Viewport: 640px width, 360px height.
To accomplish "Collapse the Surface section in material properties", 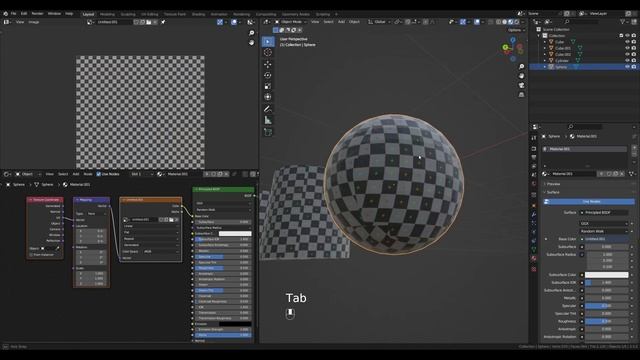I will click(553, 192).
